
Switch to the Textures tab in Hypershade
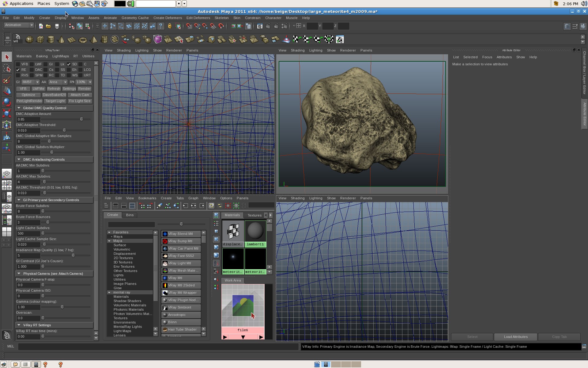[254, 215]
